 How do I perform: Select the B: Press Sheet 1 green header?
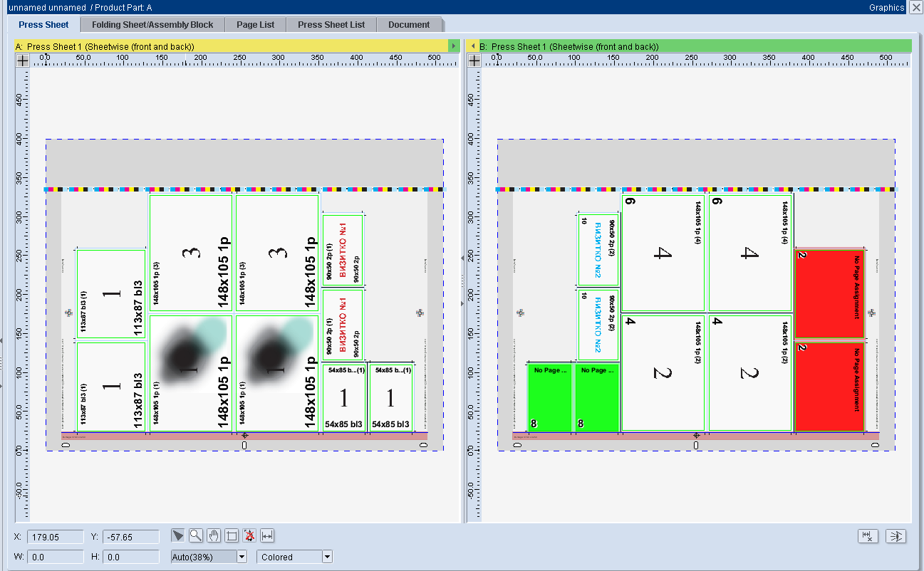695,46
